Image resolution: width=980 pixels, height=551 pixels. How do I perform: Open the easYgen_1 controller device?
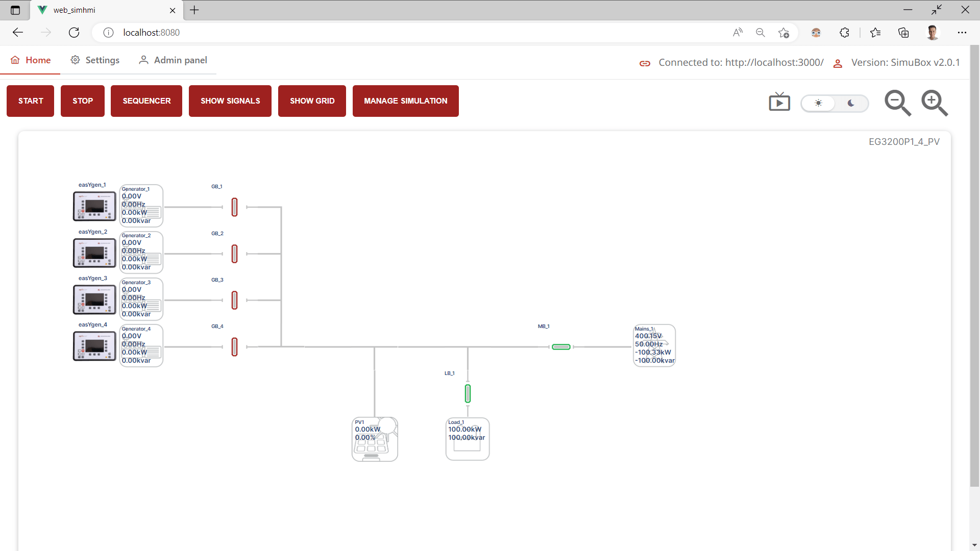click(94, 206)
